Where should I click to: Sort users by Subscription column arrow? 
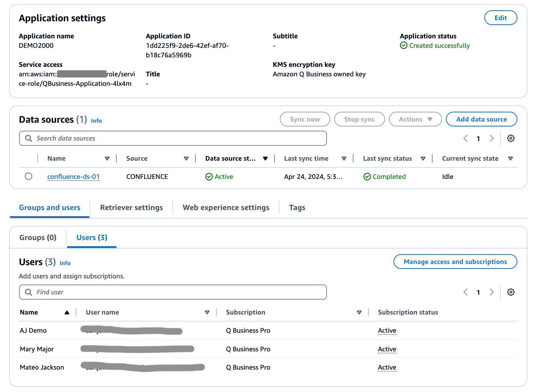pyautogui.click(x=359, y=313)
